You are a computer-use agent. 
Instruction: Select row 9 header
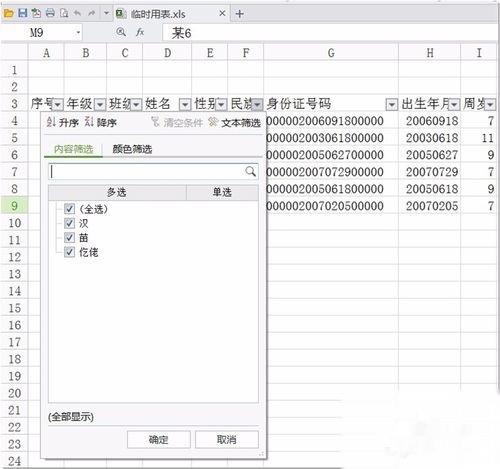click(14, 206)
